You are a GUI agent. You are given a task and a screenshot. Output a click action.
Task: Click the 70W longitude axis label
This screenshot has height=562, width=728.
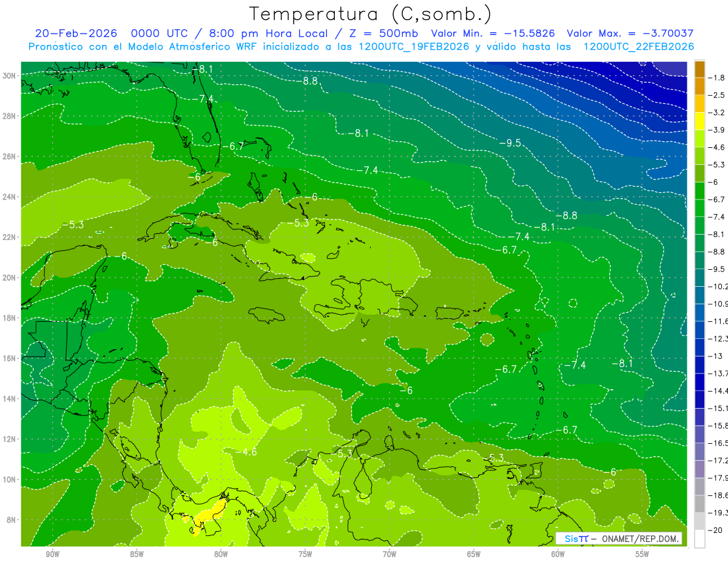[389, 555]
